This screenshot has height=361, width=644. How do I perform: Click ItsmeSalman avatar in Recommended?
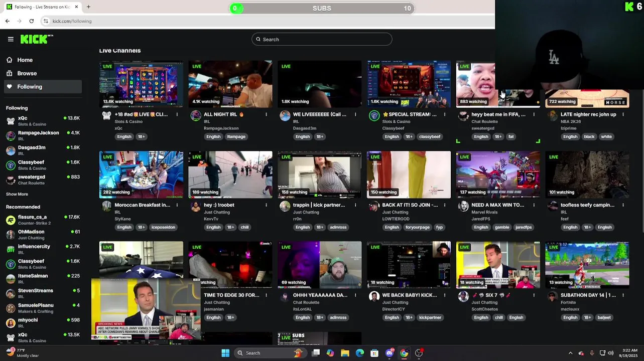pyautogui.click(x=11, y=278)
